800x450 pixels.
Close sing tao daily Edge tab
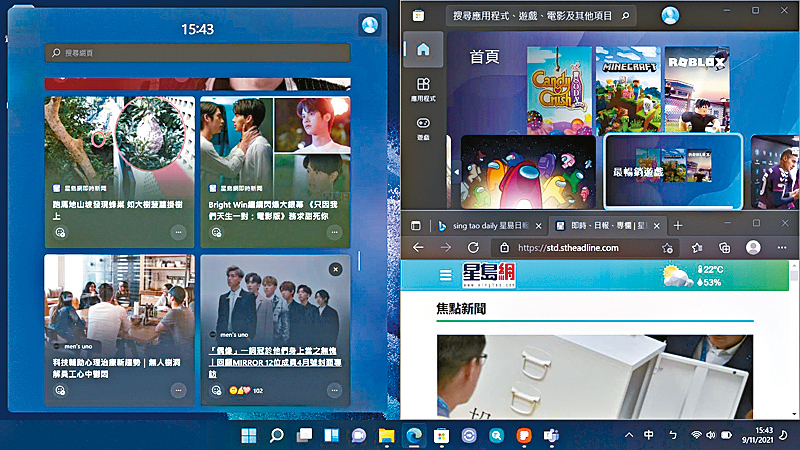[x=538, y=226]
